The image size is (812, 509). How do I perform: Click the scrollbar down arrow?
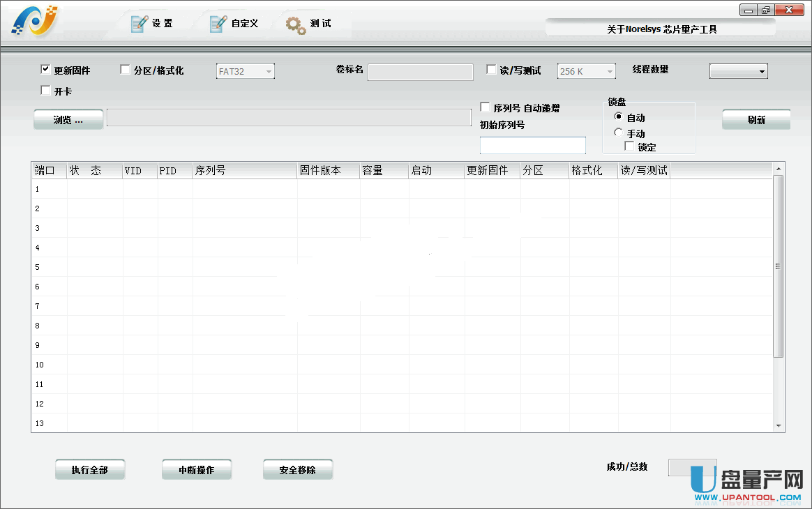[778, 425]
